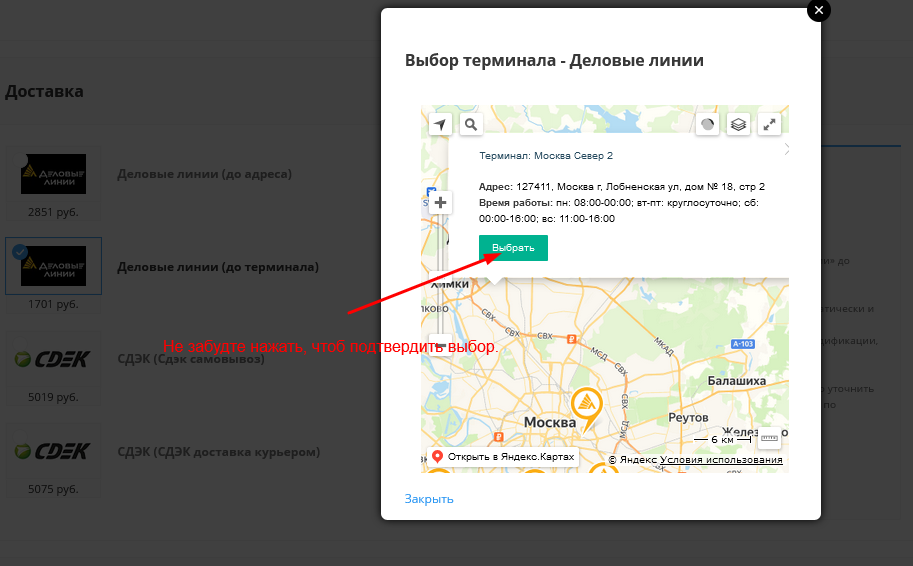
Task: Click the Балашиха label on the map
Action: (x=737, y=381)
